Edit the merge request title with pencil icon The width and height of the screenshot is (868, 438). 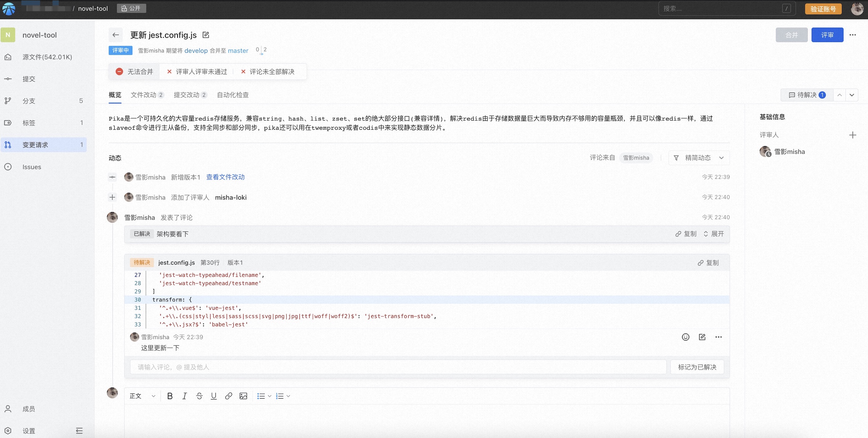pos(206,35)
